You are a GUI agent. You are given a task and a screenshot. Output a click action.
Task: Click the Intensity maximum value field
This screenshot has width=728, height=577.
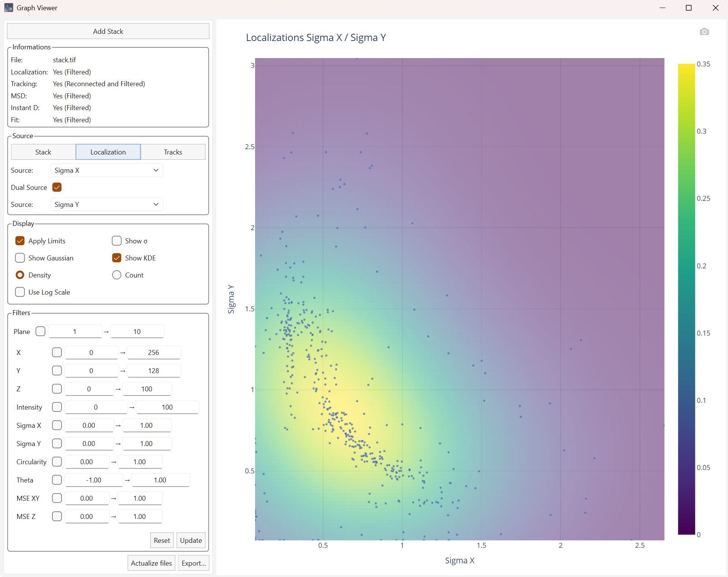click(167, 407)
